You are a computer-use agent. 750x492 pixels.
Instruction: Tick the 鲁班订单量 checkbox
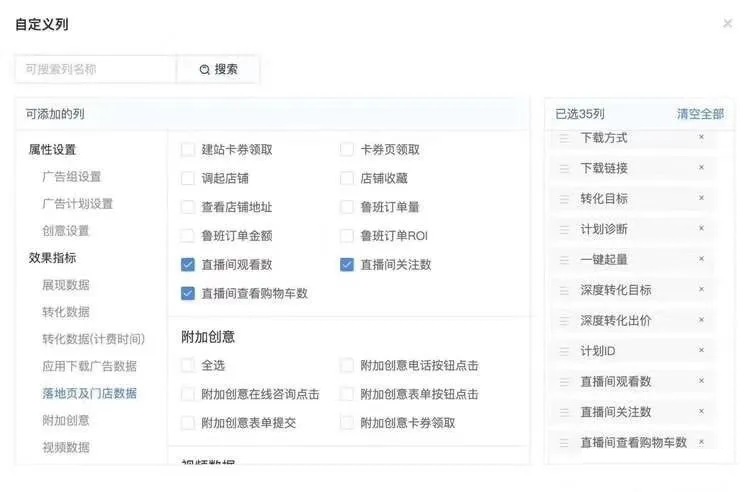[x=347, y=207]
